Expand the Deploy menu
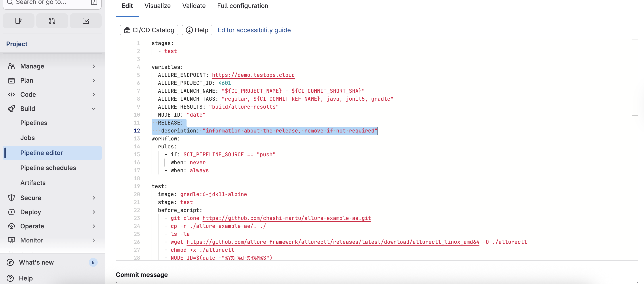This screenshot has width=644, height=284. [x=94, y=212]
